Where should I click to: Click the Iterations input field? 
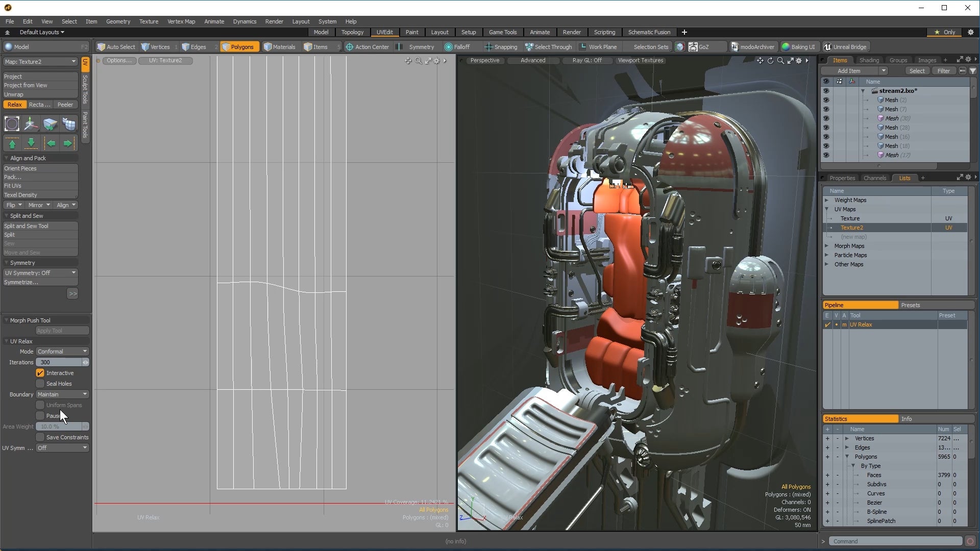coord(60,362)
